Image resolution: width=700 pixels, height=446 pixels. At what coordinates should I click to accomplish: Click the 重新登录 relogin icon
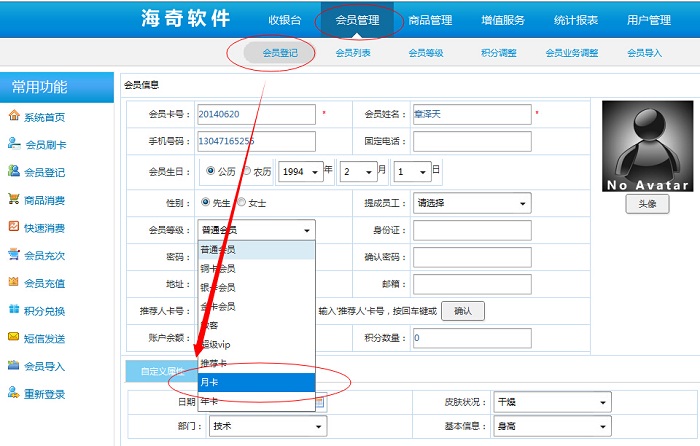14,394
